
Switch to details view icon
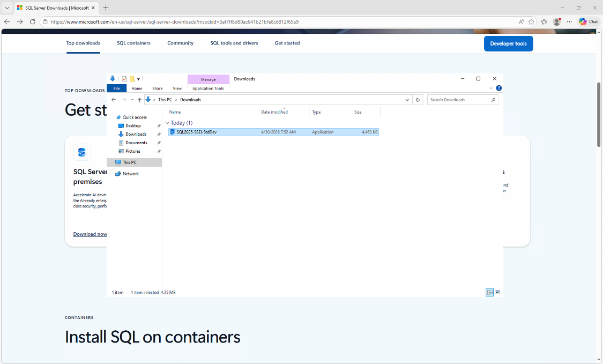489,292
